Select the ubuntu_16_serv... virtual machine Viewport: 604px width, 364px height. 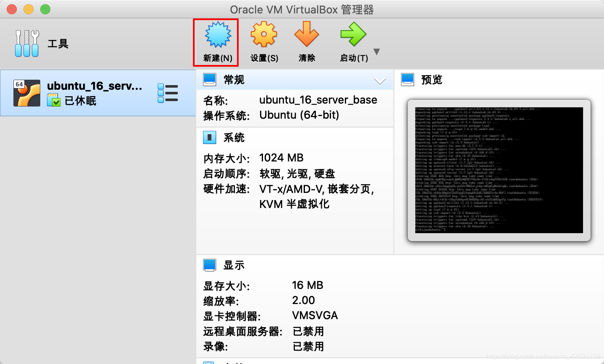[98, 93]
